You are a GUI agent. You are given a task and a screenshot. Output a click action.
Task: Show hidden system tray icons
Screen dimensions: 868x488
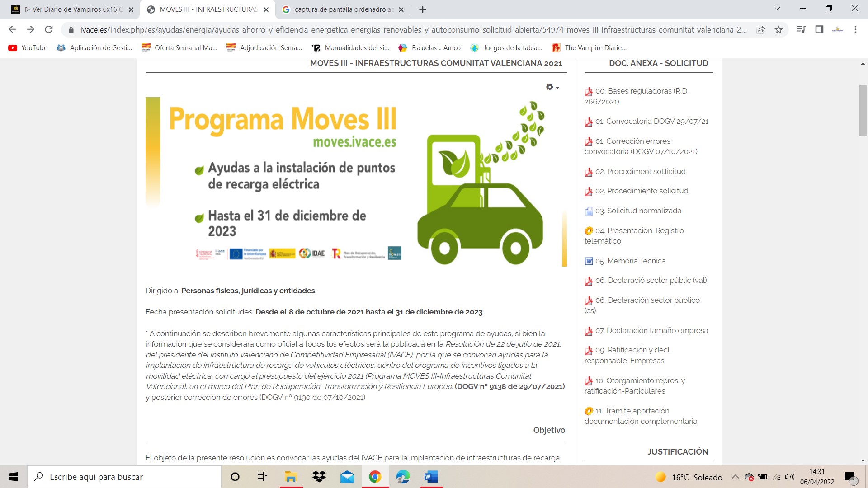736,477
